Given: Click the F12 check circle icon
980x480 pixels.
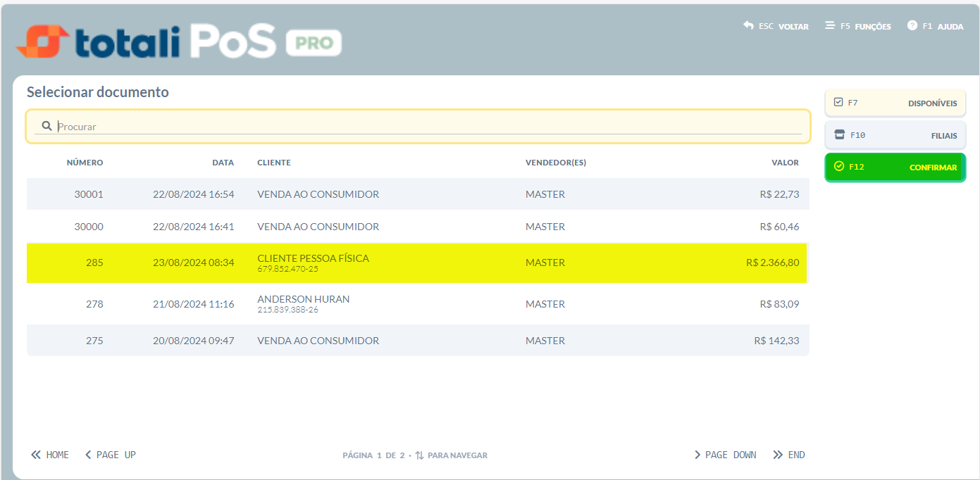Looking at the screenshot, I should (838, 167).
